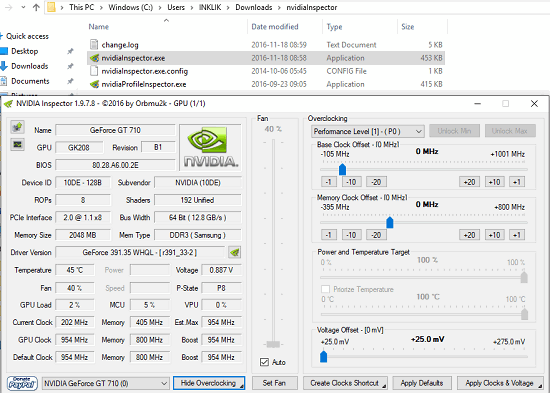
Task: Click the Base Clock Offset slider handle
Action: [x=342, y=169]
